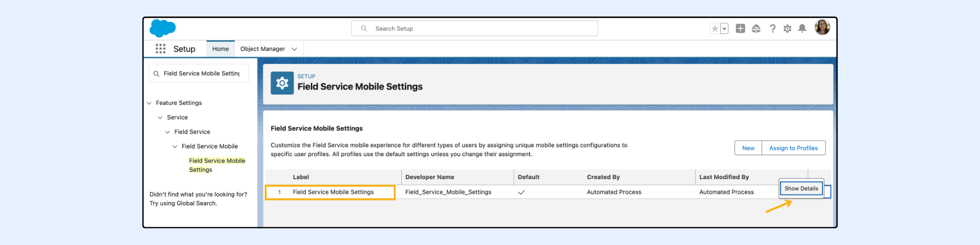Collapse the Service tree node
Image resolution: width=980 pixels, height=245 pixels.
(160, 117)
